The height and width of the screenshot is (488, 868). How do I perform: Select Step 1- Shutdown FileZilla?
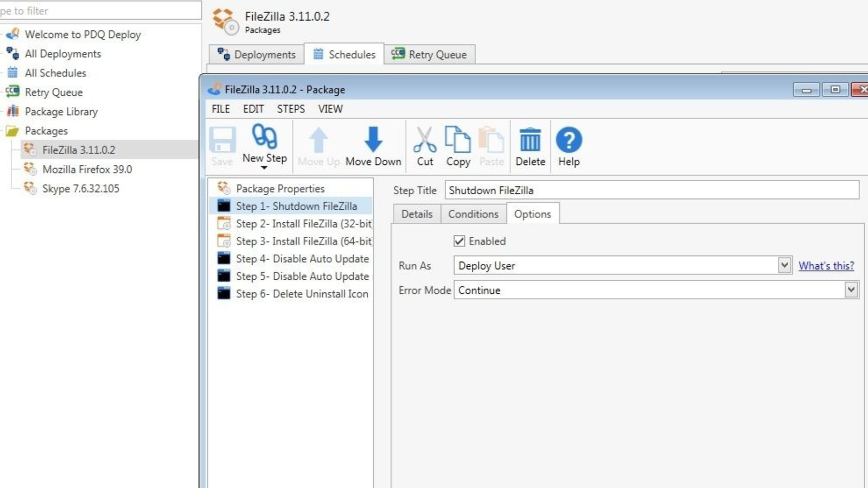[291, 206]
